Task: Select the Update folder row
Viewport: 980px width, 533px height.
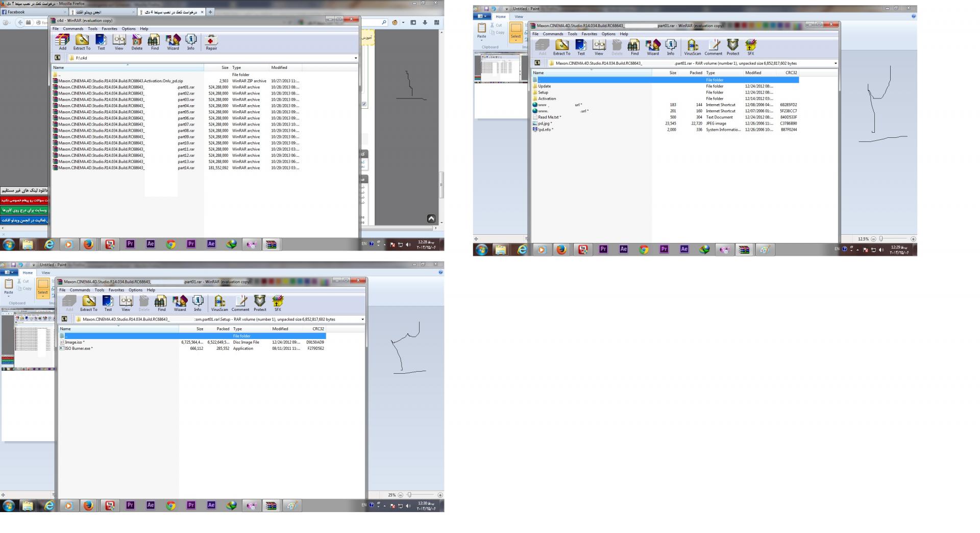Action: click(665, 86)
